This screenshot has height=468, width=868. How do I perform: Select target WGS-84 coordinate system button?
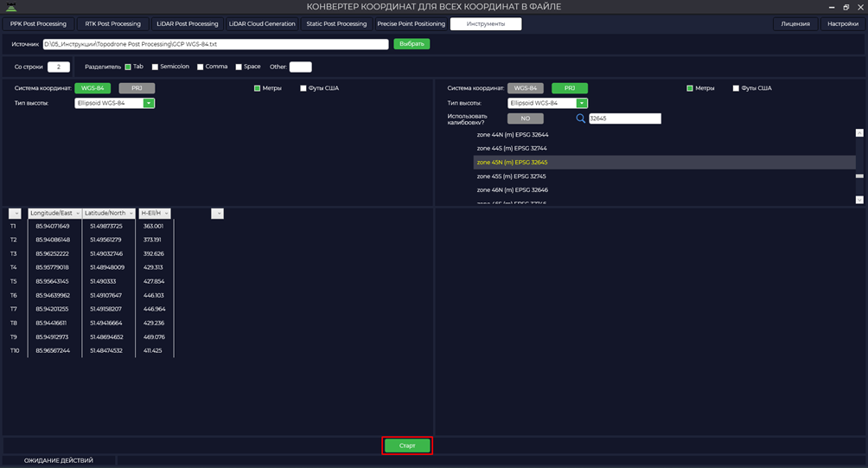(x=526, y=88)
